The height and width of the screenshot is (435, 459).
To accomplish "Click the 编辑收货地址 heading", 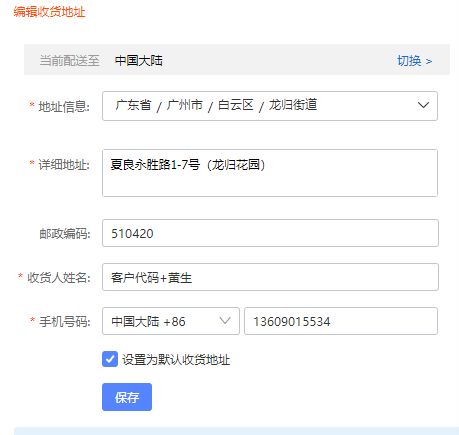I will click(x=49, y=12).
